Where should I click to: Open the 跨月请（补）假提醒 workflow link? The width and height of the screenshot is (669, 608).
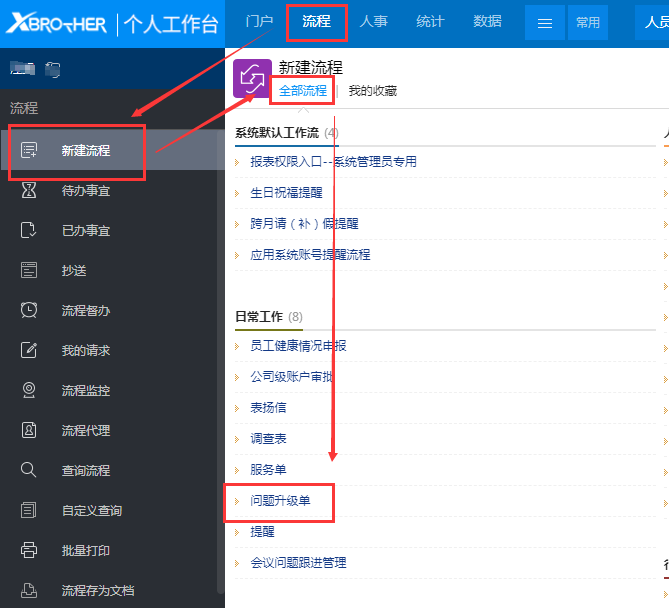click(304, 224)
